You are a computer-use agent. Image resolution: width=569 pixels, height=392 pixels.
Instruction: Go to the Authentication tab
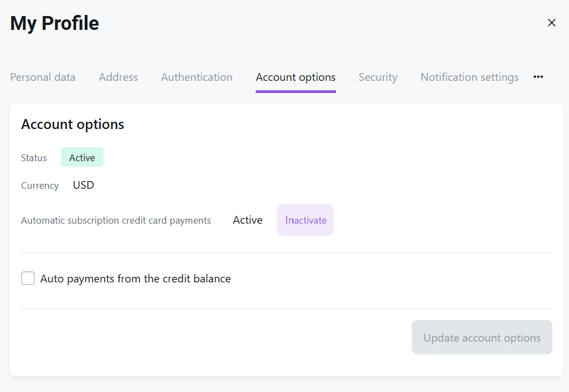196,77
